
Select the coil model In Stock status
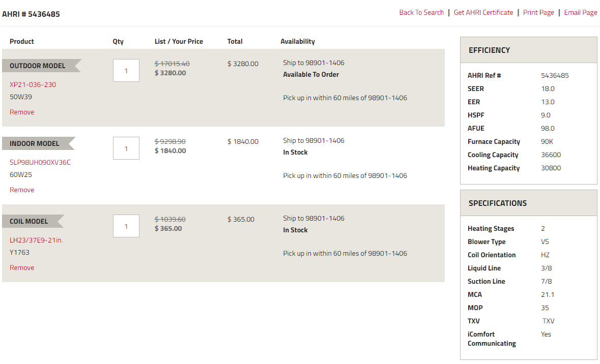(x=295, y=230)
